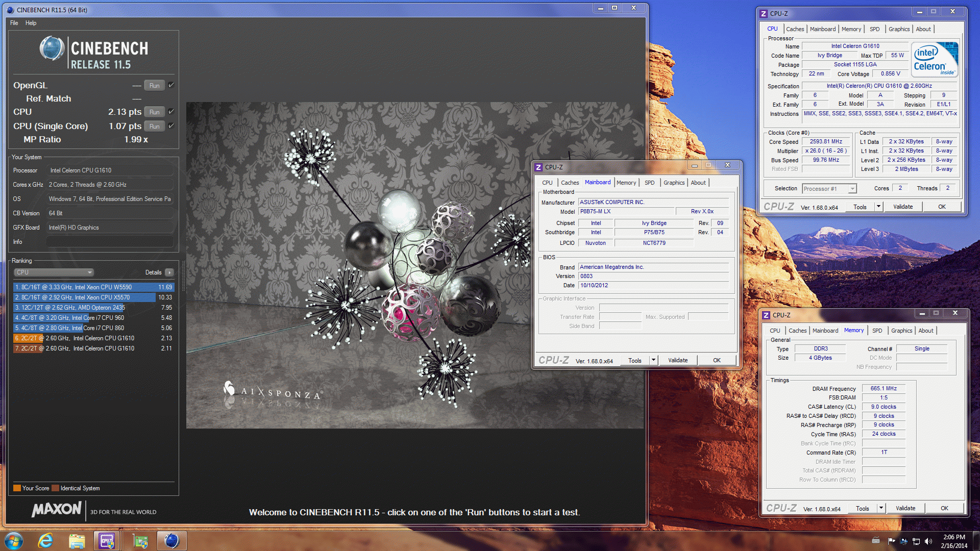
Task: Click the CINEBENCH title bar app icon
Action: coord(10,10)
